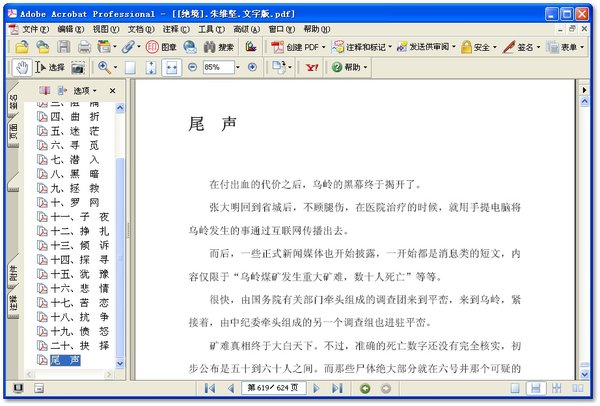Open the 高级 menu

click(x=247, y=29)
